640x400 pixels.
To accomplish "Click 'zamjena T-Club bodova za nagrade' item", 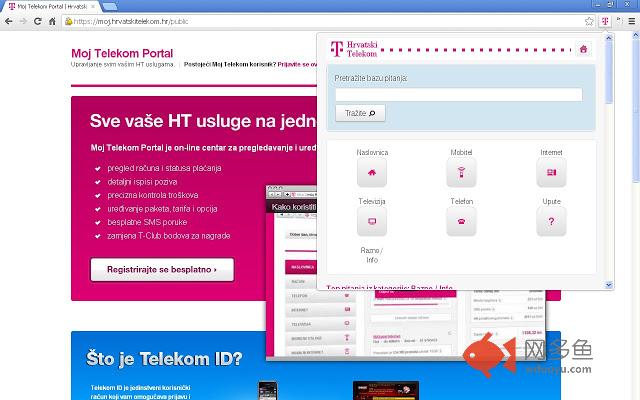I will 169,236.
